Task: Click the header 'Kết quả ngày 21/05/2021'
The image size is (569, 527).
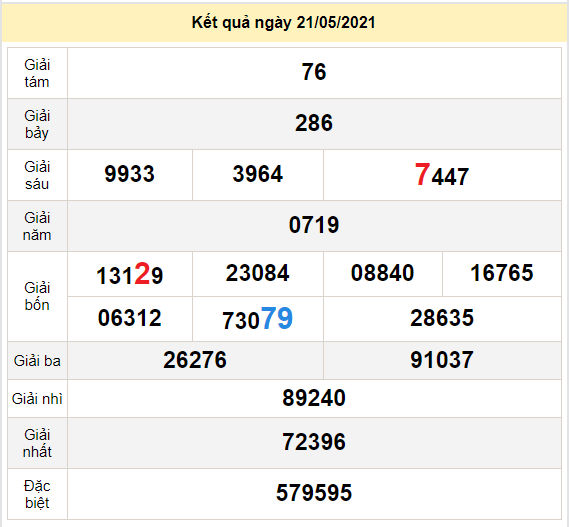Action: point(283,23)
